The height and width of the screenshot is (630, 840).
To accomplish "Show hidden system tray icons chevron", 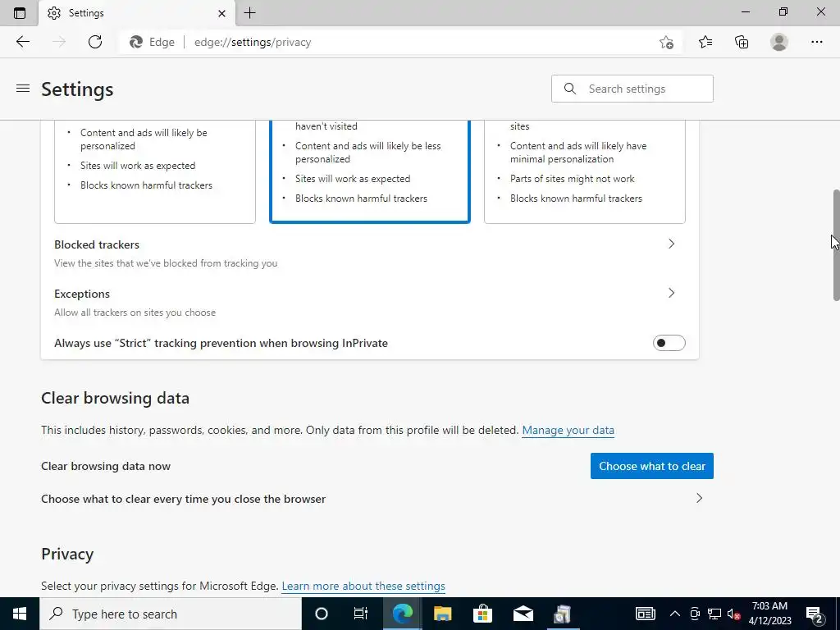I will tap(675, 614).
